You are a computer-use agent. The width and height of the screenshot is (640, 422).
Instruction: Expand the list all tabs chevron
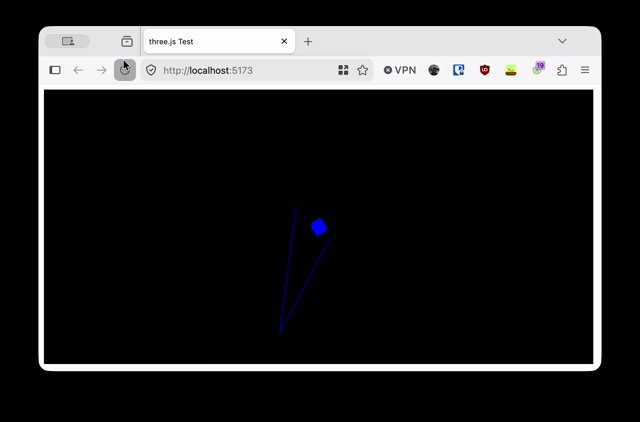562,41
